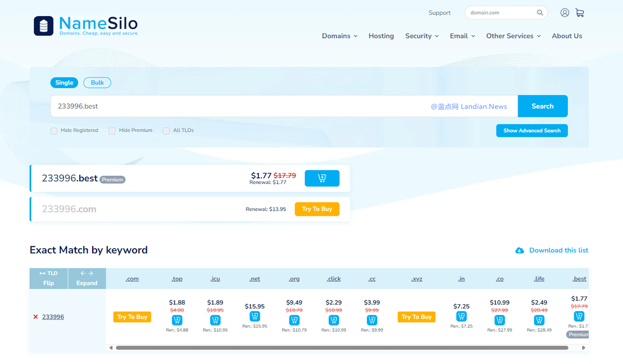Open the shopping cart icon in header

point(580,13)
